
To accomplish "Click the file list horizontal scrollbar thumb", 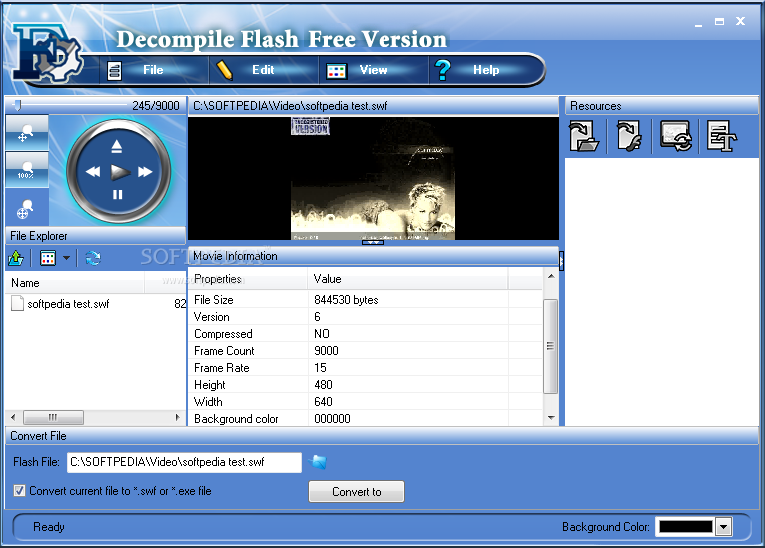I will pos(53,418).
